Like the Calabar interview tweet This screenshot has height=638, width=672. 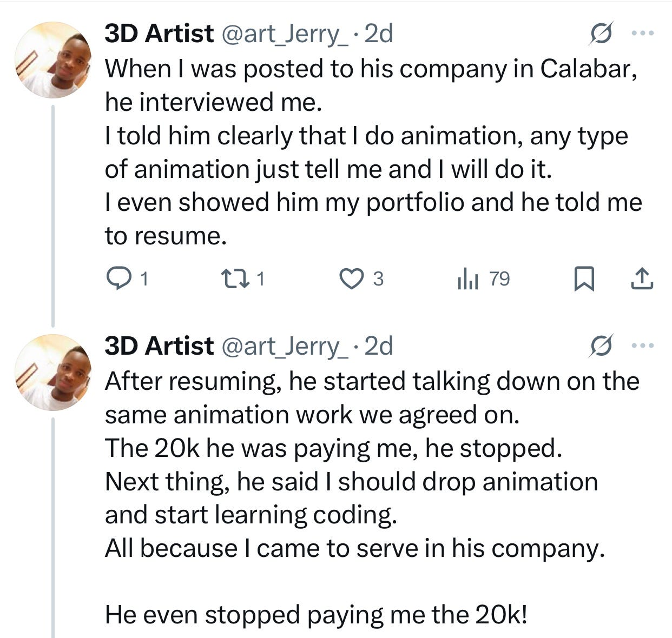click(x=351, y=278)
